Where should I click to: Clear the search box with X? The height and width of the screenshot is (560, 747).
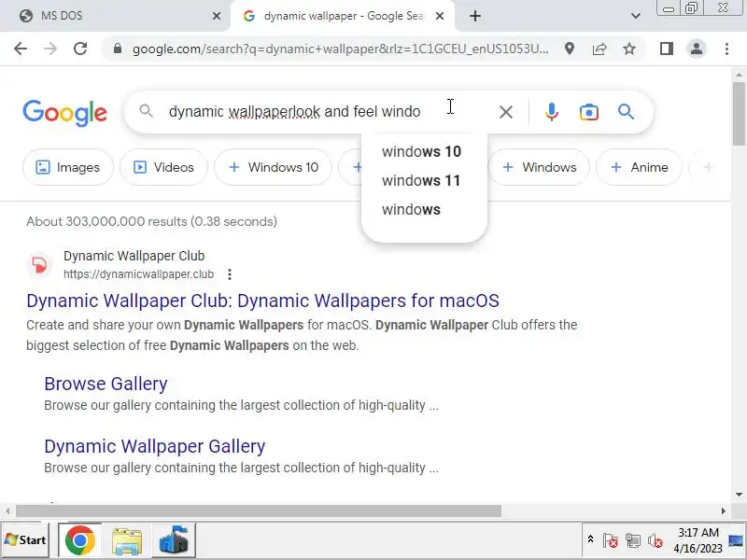tap(506, 112)
